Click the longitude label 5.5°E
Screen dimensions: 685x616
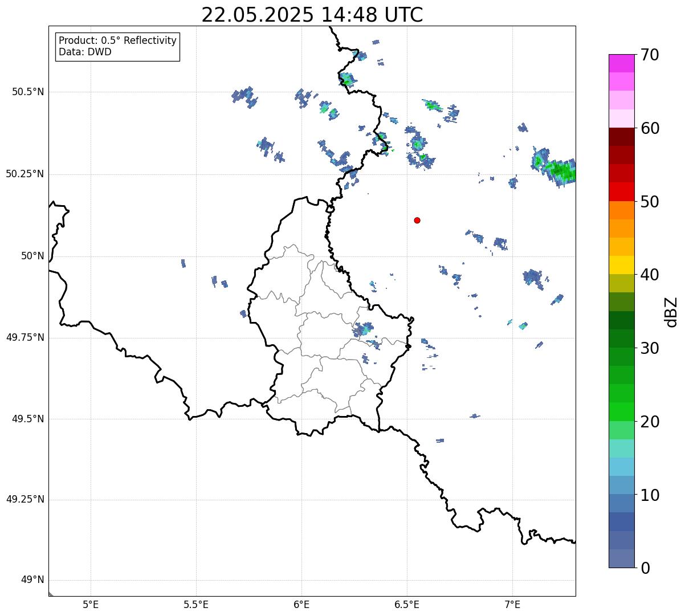pyautogui.click(x=196, y=604)
